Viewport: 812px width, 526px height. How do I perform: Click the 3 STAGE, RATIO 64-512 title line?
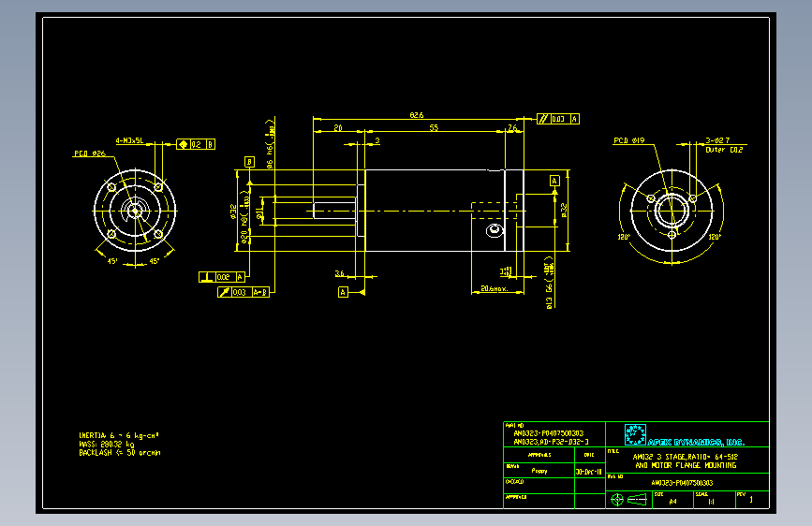coord(686,457)
